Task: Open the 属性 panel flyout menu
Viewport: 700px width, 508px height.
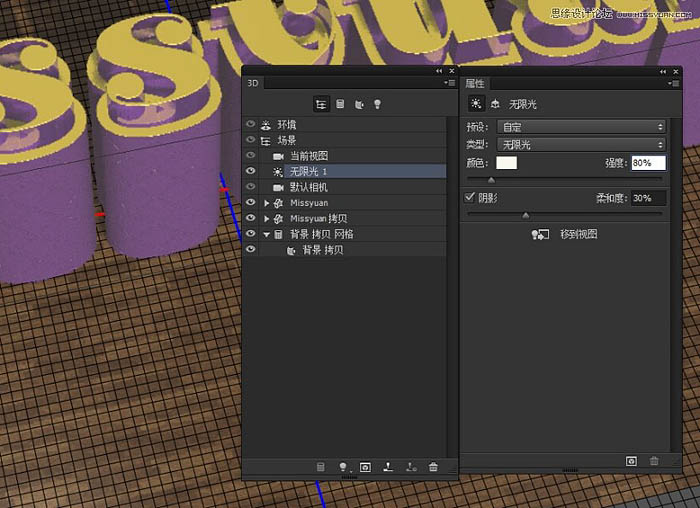Action: [674, 83]
